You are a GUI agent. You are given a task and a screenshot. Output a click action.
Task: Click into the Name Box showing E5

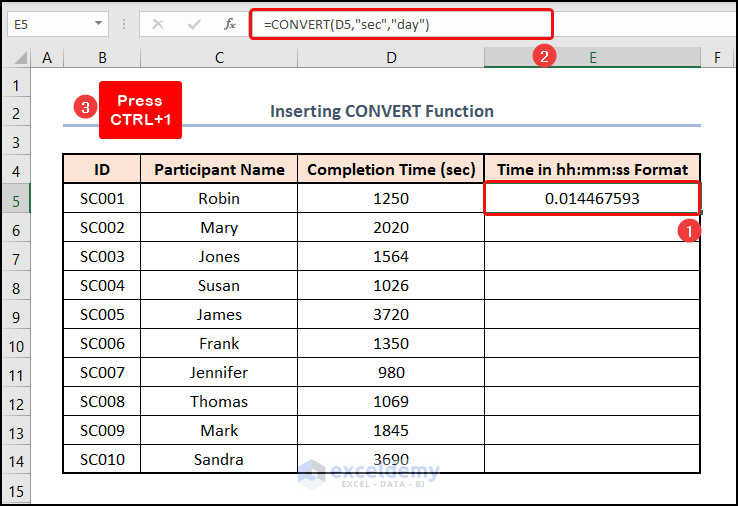point(50,24)
